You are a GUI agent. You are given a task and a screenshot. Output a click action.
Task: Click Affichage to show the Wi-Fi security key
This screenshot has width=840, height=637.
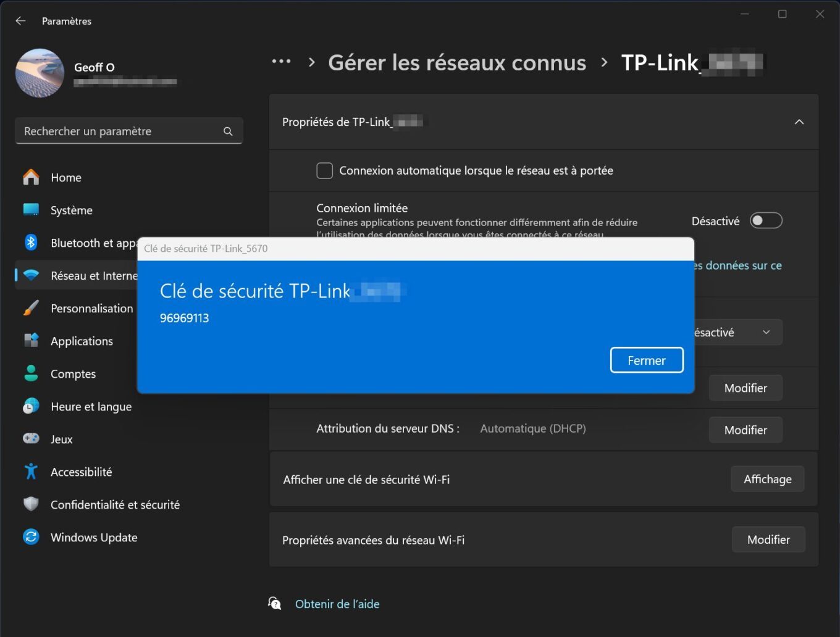(768, 479)
